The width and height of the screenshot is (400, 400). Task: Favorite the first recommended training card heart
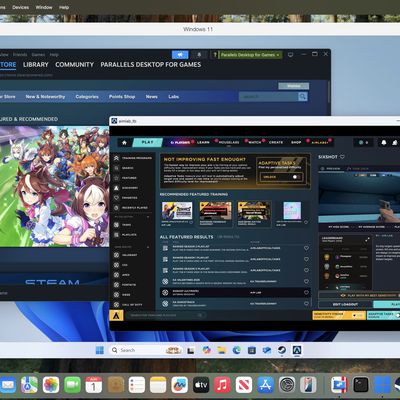191,222
